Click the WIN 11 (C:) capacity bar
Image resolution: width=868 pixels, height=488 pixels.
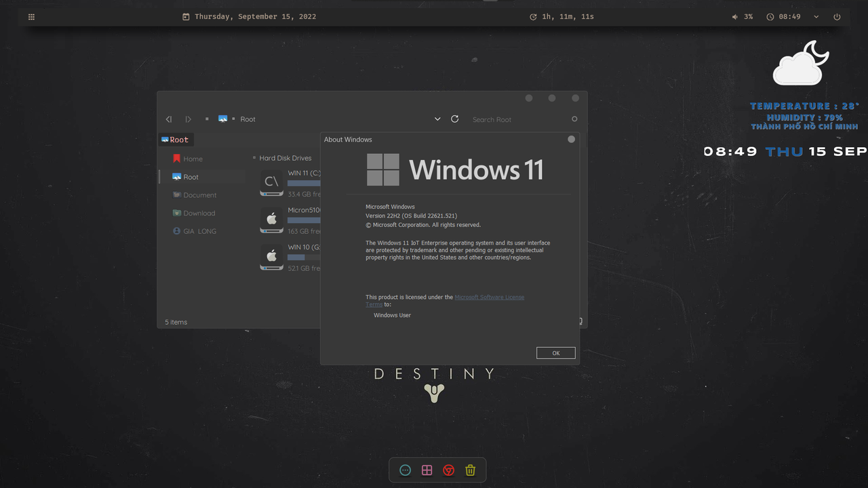pos(304,183)
